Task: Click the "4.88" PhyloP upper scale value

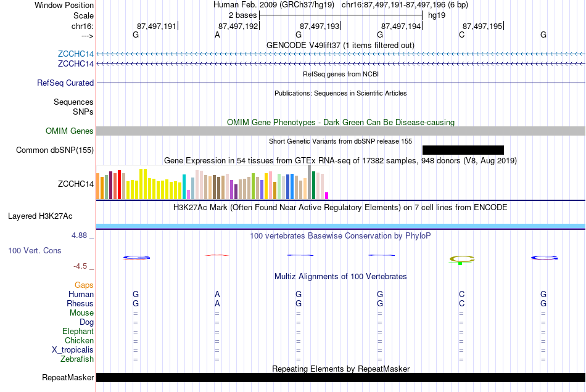Action: tap(79, 235)
